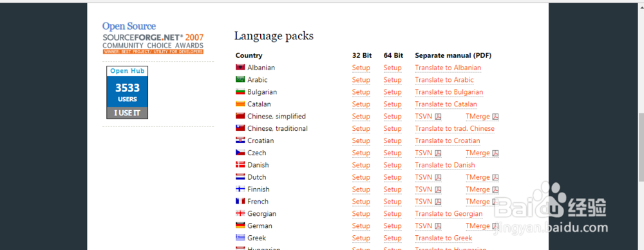
Task: Download Bulgarian 64 Bit Setup
Action: (392, 92)
